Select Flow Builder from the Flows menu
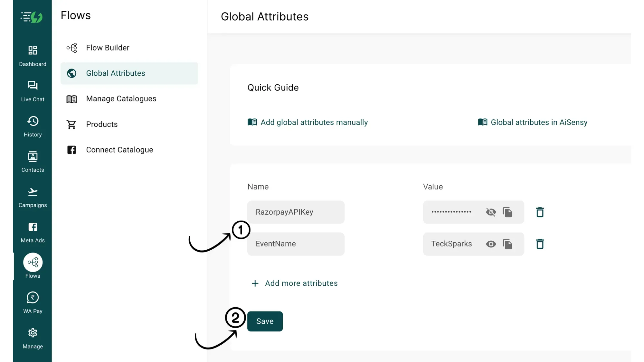 [108, 48]
